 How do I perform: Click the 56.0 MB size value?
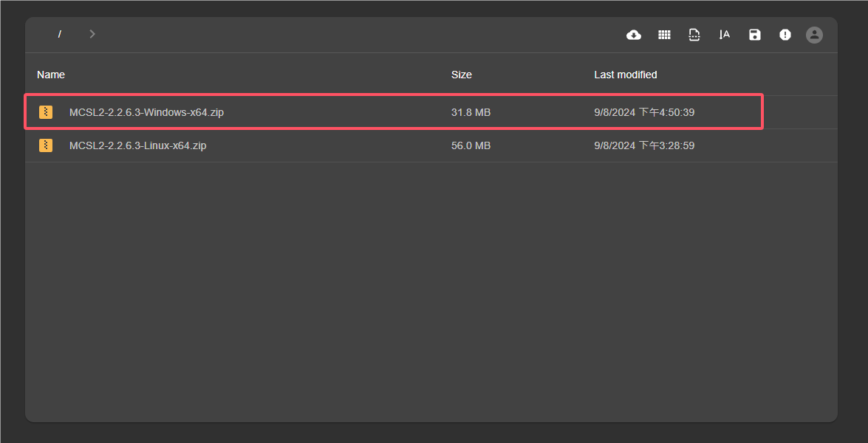click(471, 145)
